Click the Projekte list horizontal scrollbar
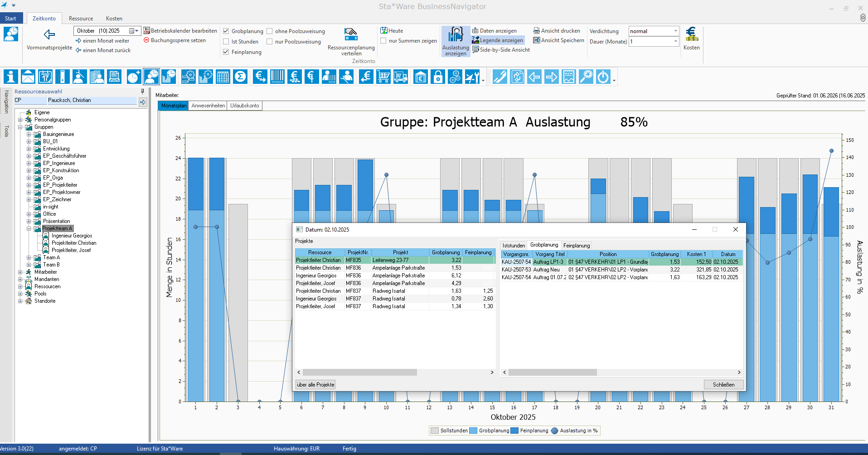This screenshot has width=868, height=455. tap(359, 372)
